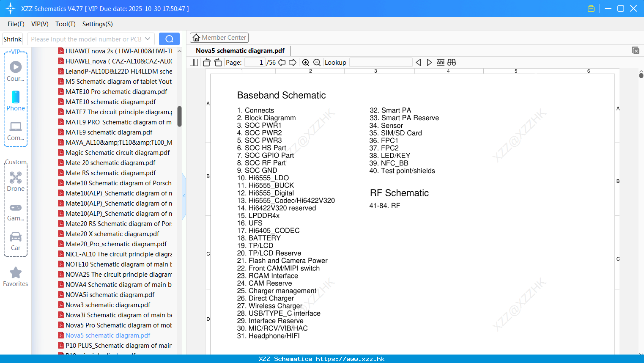Rotate page clockwise icon
The image size is (644, 363).
pos(218,63)
